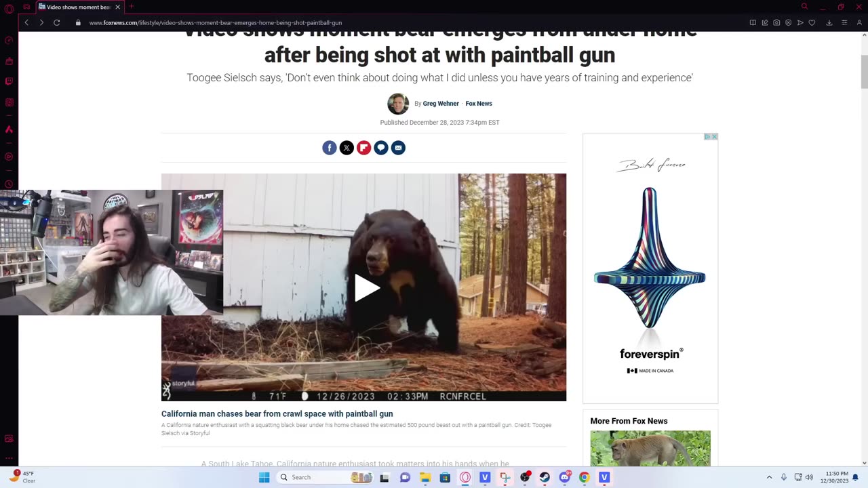Open Opera GX from taskbar
Viewport: 868px width, 488px height.
(465, 477)
